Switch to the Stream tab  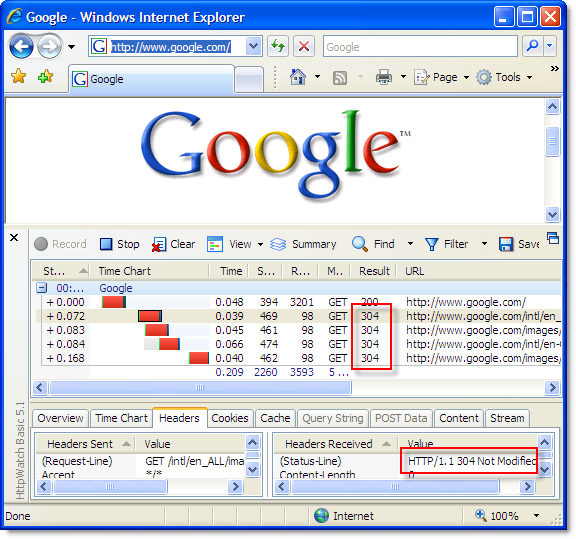507,418
